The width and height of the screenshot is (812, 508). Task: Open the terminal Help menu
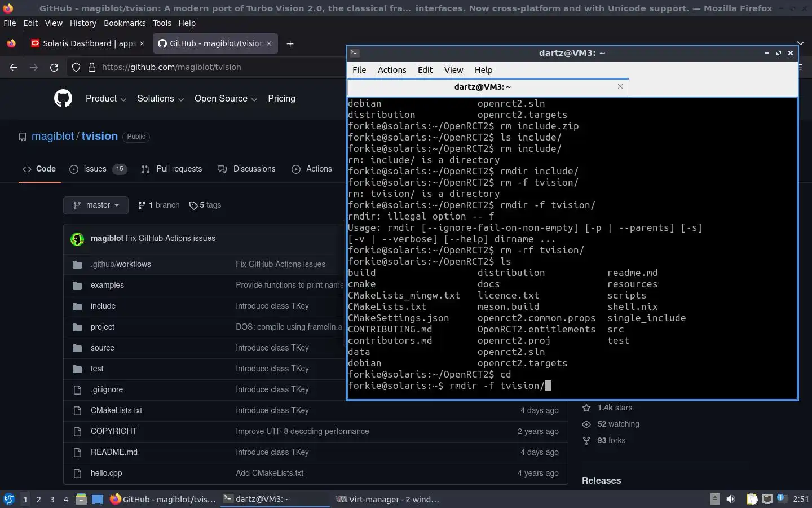pyautogui.click(x=483, y=70)
